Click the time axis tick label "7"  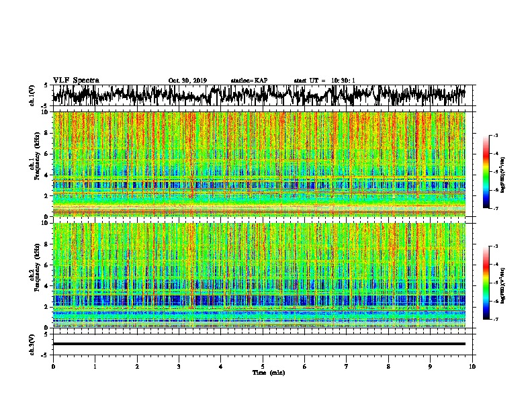(347, 367)
